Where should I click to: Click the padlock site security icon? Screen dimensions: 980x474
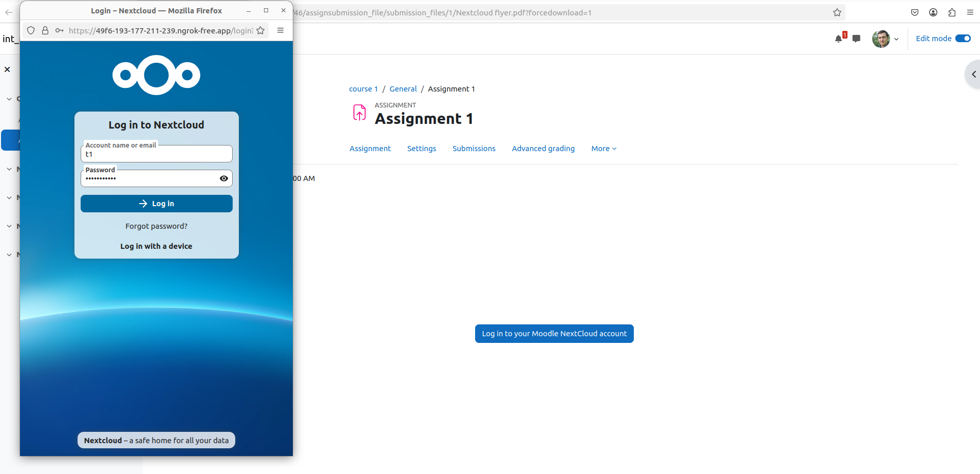click(x=45, y=30)
